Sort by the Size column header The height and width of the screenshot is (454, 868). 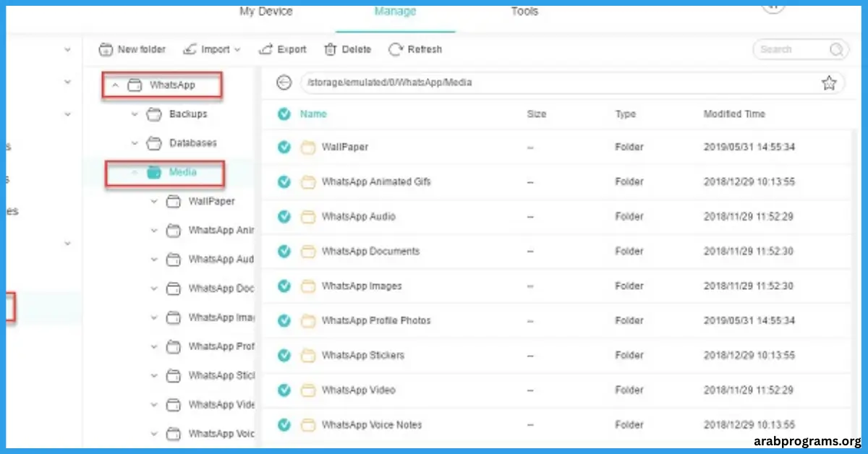pos(537,114)
